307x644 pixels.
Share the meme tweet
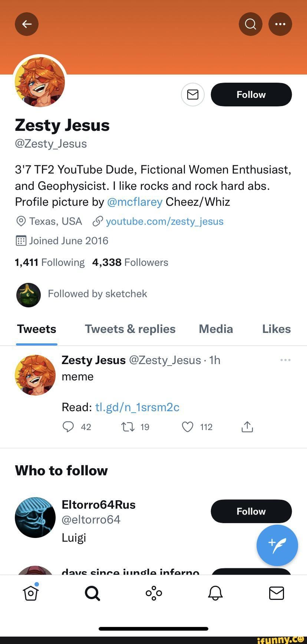point(247,427)
